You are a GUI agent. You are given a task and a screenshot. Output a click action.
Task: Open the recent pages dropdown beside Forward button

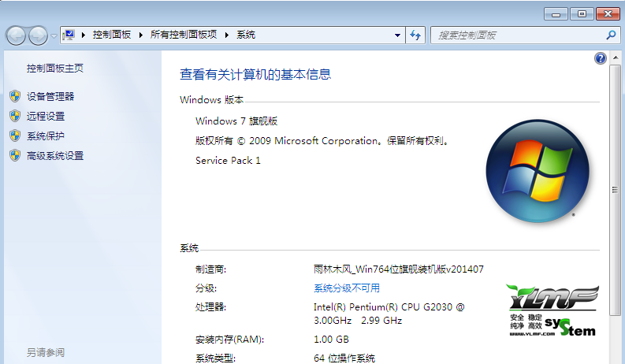[54, 35]
